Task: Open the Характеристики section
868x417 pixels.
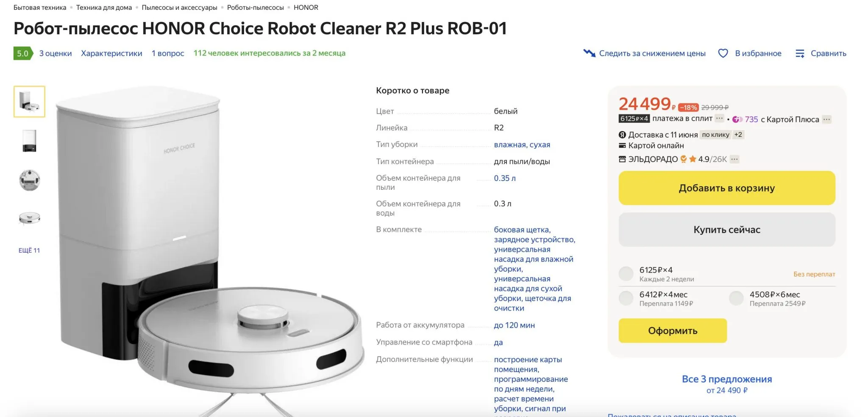Action: pos(111,53)
